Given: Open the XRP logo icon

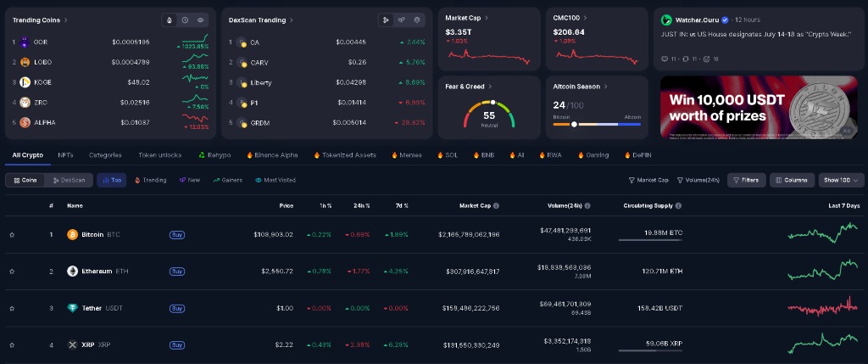Looking at the screenshot, I should (x=73, y=344).
